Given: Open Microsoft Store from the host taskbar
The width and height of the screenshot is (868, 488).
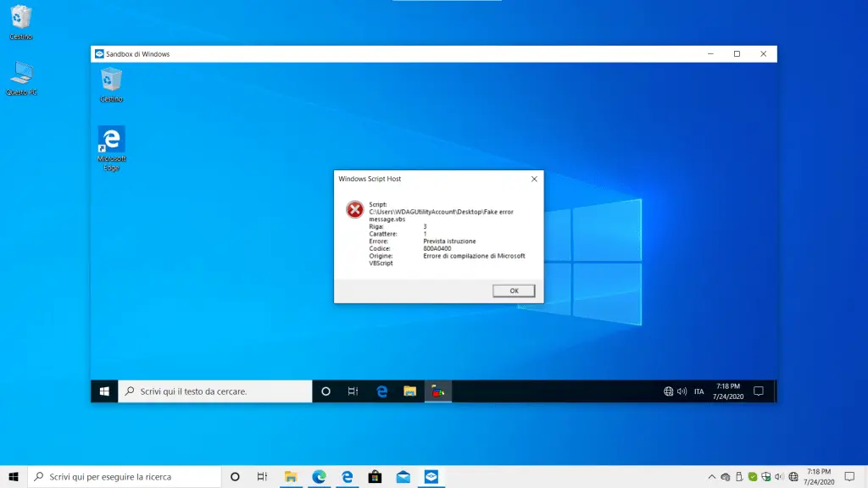Looking at the screenshot, I should (375, 476).
